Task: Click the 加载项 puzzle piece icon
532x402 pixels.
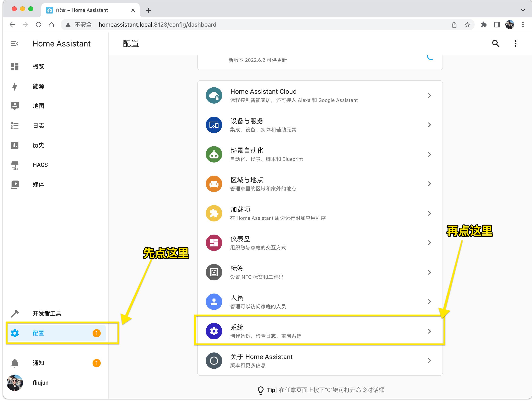Action: pyautogui.click(x=214, y=213)
